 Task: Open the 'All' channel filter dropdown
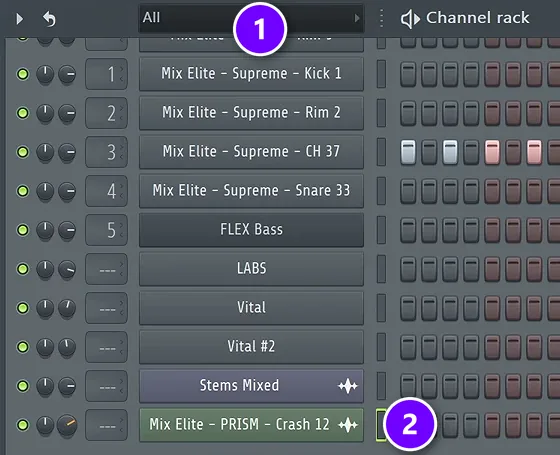tap(251, 18)
